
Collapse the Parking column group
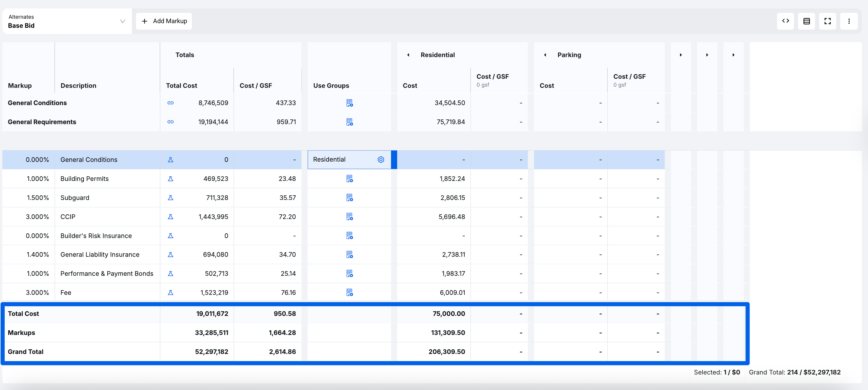coord(545,55)
